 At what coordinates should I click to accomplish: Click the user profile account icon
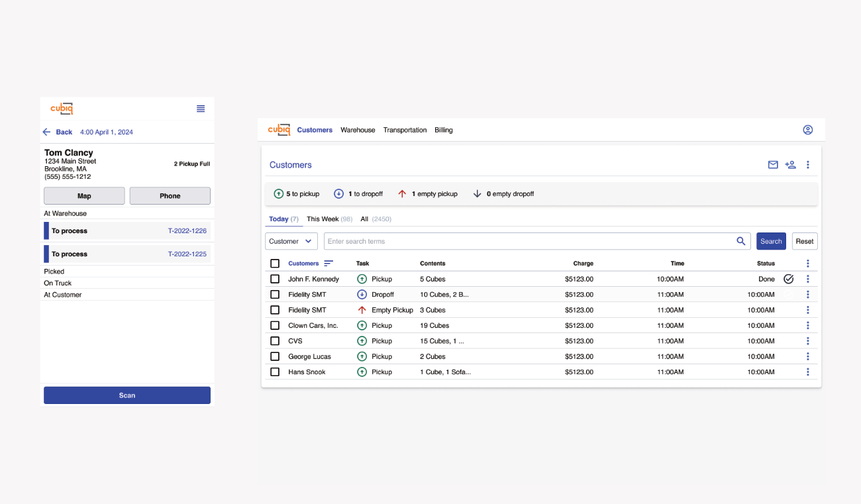807,130
